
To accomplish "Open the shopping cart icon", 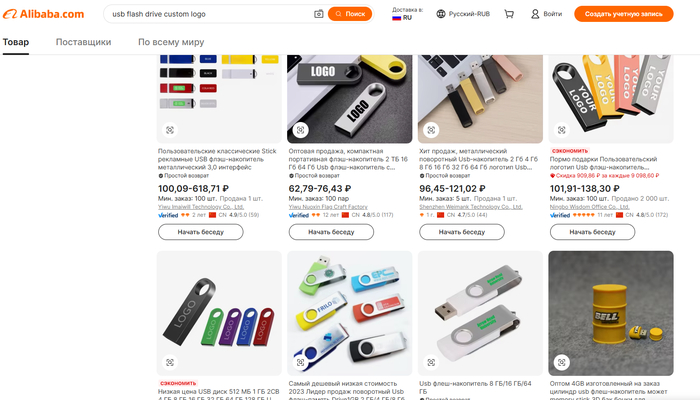I will click(509, 14).
